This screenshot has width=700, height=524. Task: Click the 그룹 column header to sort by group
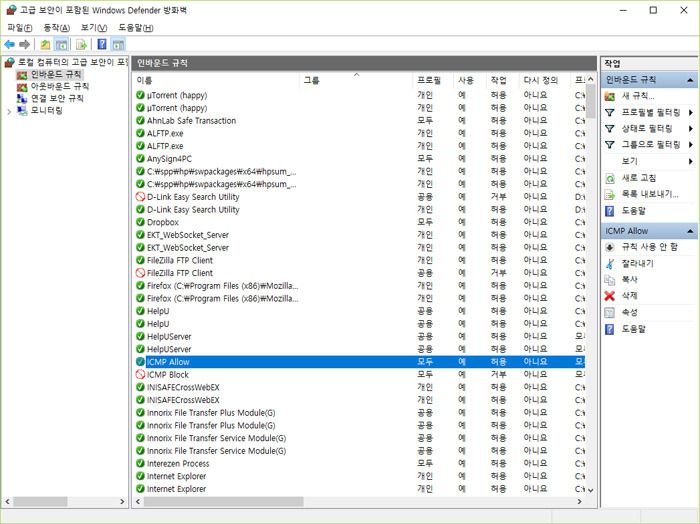[356, 80]
